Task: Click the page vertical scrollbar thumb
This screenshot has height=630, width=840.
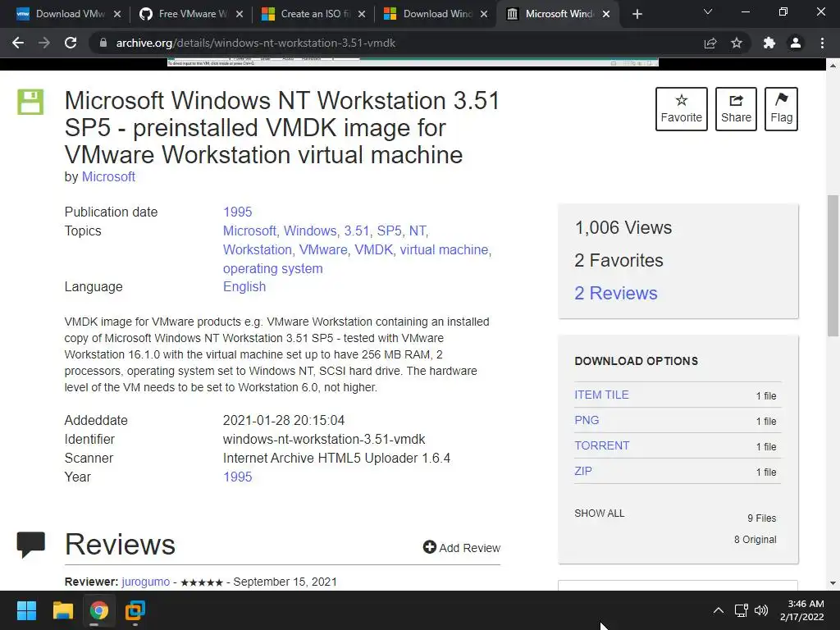Action: pos(833,266)
